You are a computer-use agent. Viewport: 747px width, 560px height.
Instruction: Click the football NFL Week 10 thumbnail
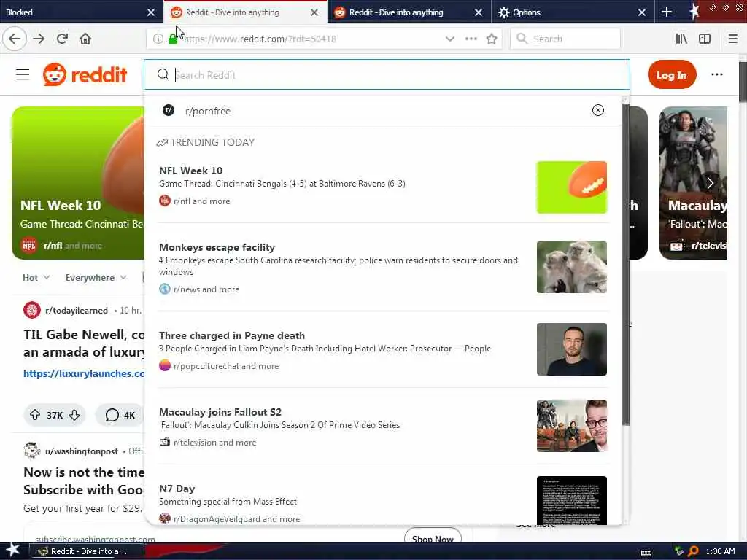tap(572, 187)
